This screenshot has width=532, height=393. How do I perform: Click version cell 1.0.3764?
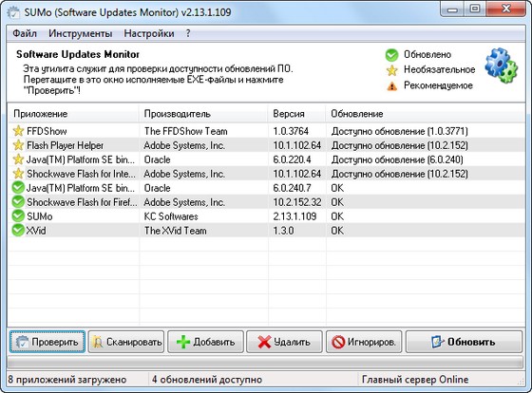(291, 131)
